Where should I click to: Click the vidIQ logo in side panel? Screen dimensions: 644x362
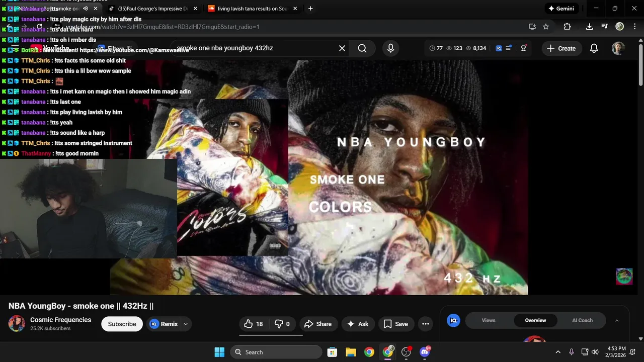coord(453,320)
